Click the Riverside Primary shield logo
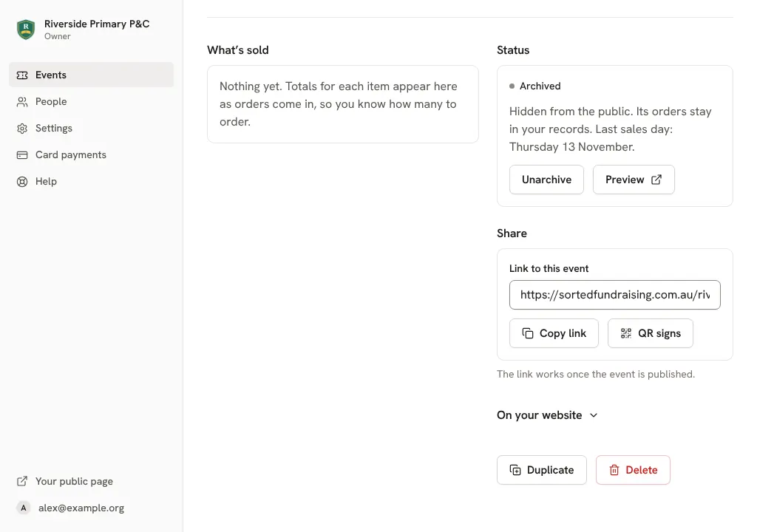 (26, 30)
